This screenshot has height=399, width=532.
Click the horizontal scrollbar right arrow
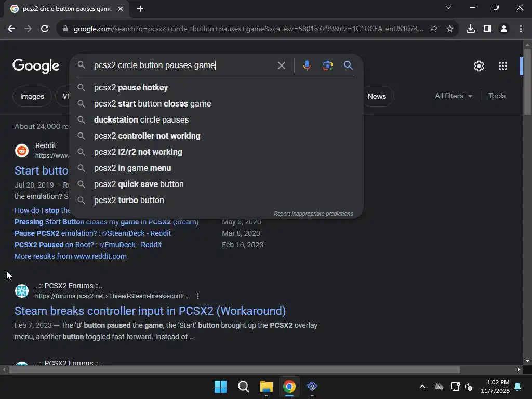click(x=519, y=370)
